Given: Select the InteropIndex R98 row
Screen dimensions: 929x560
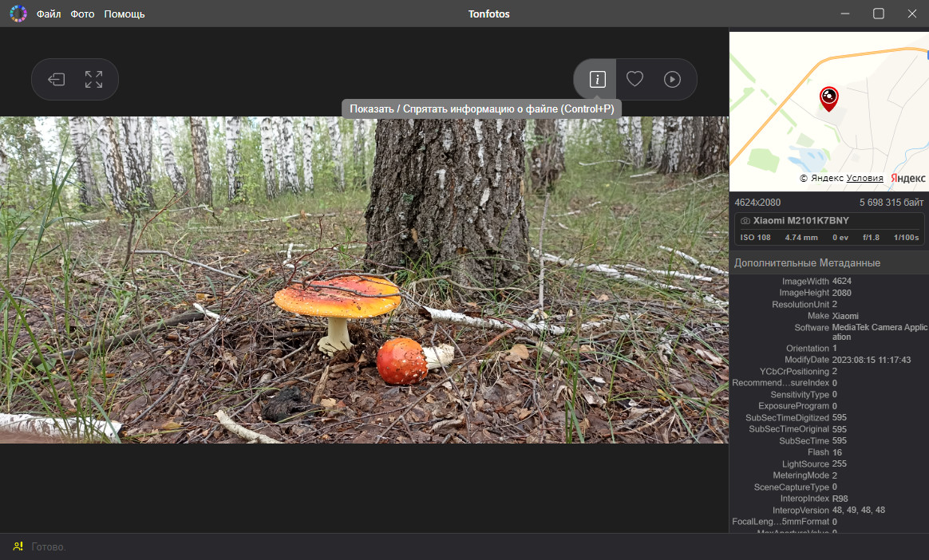Looking at the screenshot, I should pos(829,498).
